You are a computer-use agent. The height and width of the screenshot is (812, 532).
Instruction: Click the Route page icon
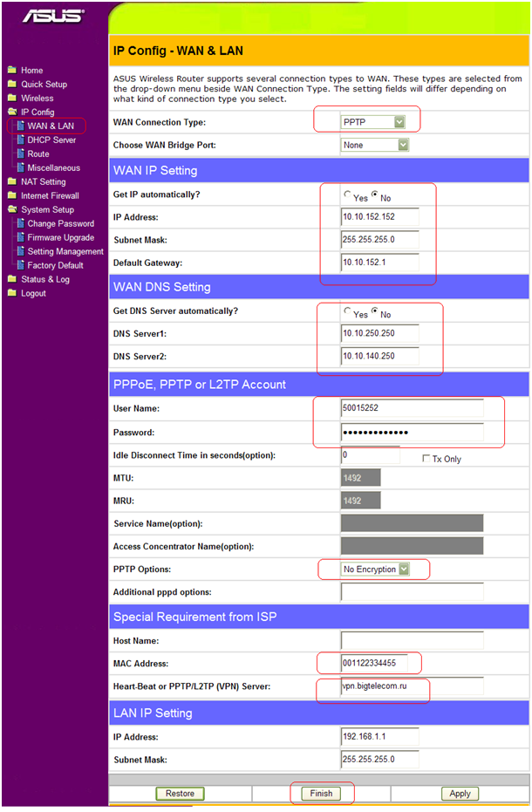[x=21, y=154]
